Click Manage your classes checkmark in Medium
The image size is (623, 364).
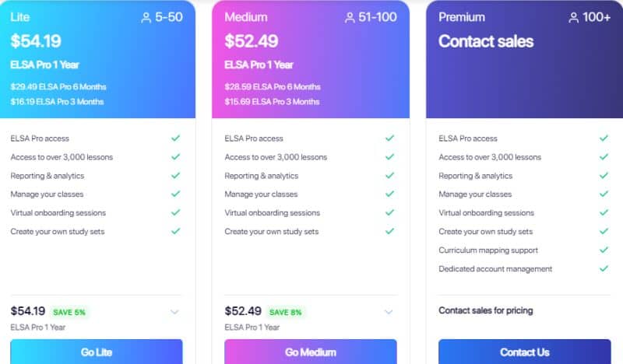tap(390, 194)
